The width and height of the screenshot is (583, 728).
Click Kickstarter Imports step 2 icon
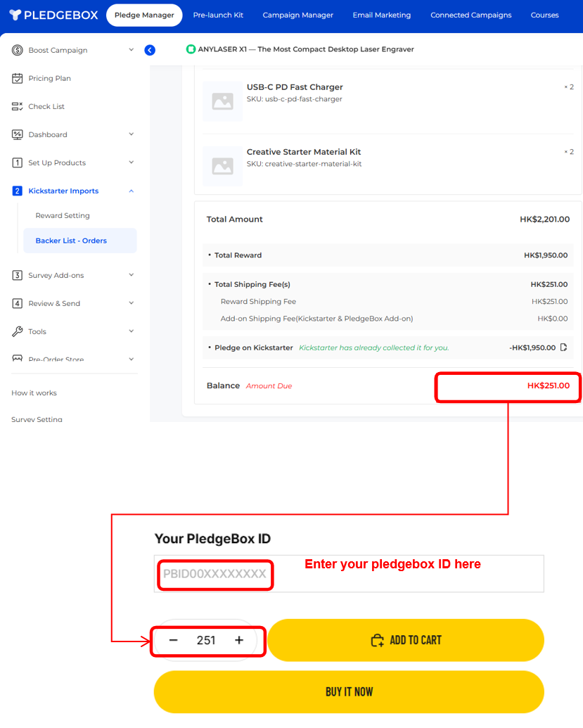(x=17, y=191)
